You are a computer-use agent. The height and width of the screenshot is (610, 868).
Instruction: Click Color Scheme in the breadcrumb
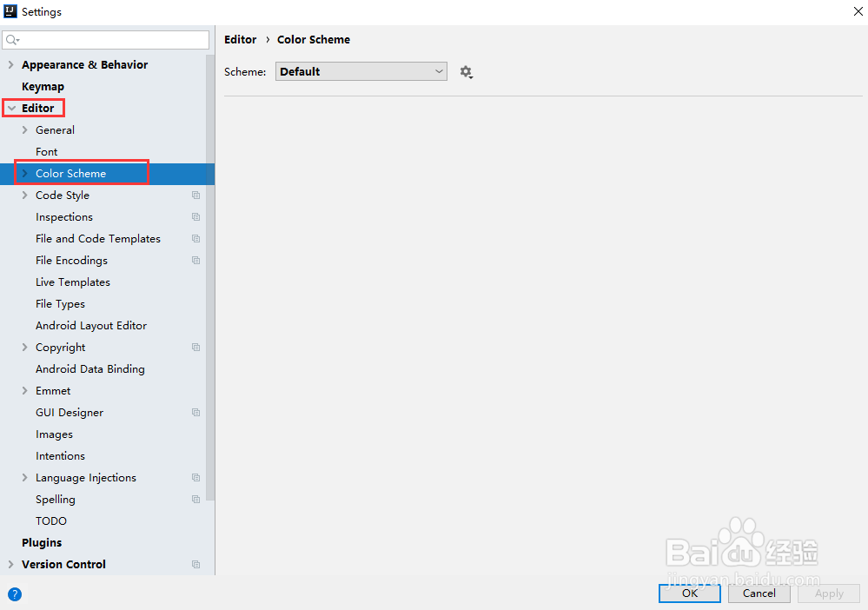click(x=314, y=39)
